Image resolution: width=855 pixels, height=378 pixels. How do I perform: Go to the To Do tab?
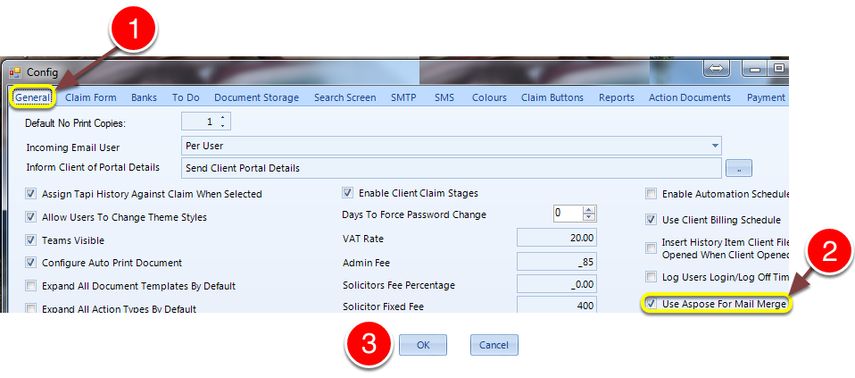(185, 98)
